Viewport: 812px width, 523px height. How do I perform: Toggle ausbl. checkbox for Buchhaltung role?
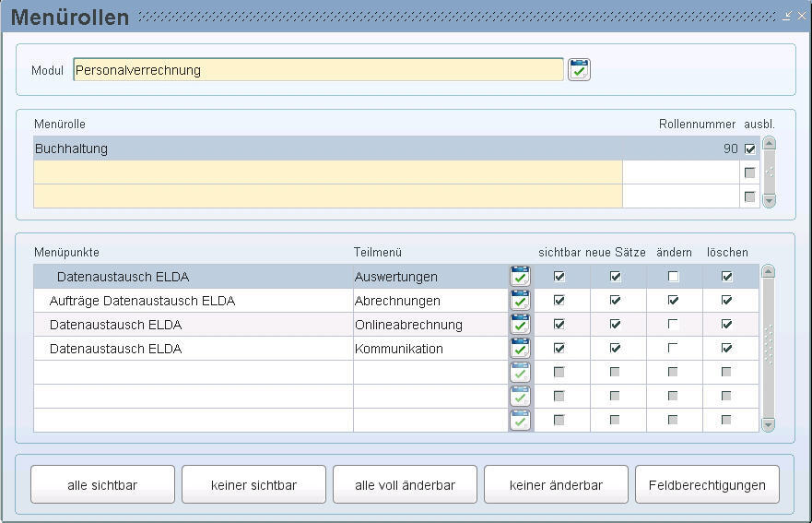[x=750, y=149]
